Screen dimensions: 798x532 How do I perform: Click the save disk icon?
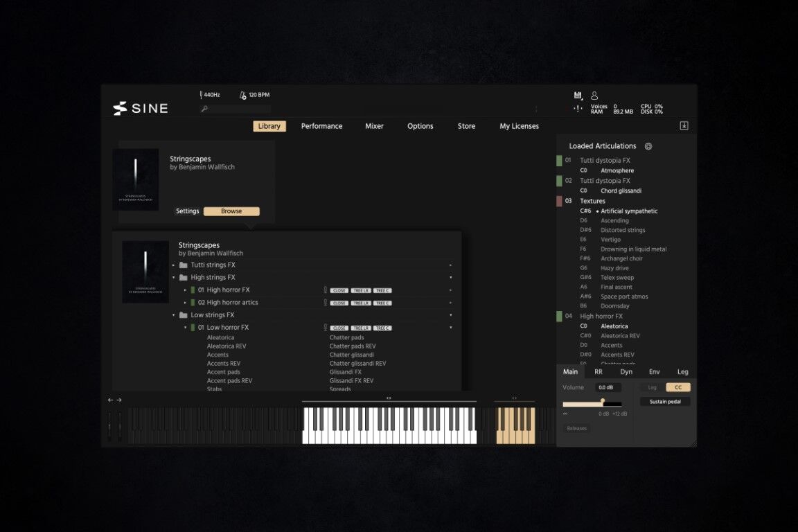coord(578,95)
